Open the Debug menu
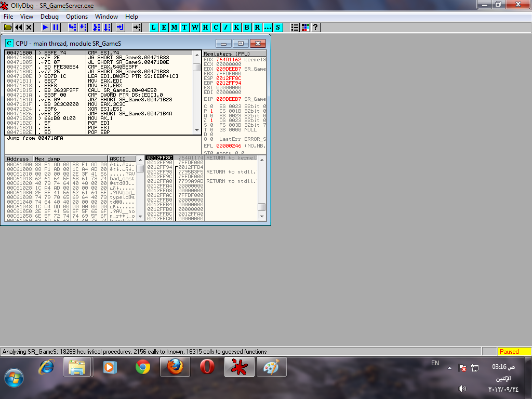532x399 pixels. coord(49,17)
